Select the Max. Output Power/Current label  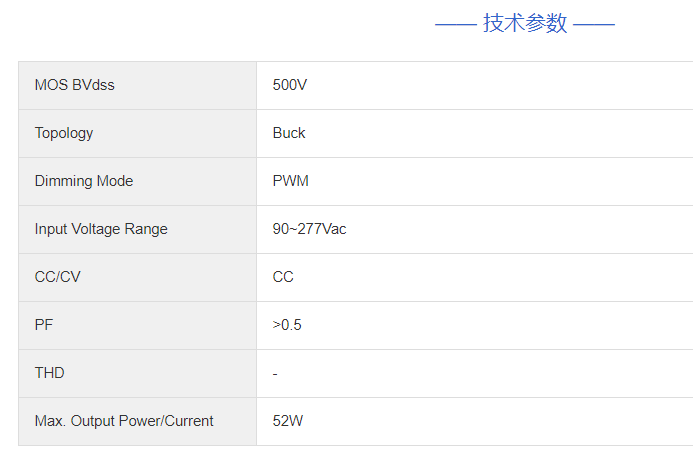click(x=124, y=421)
